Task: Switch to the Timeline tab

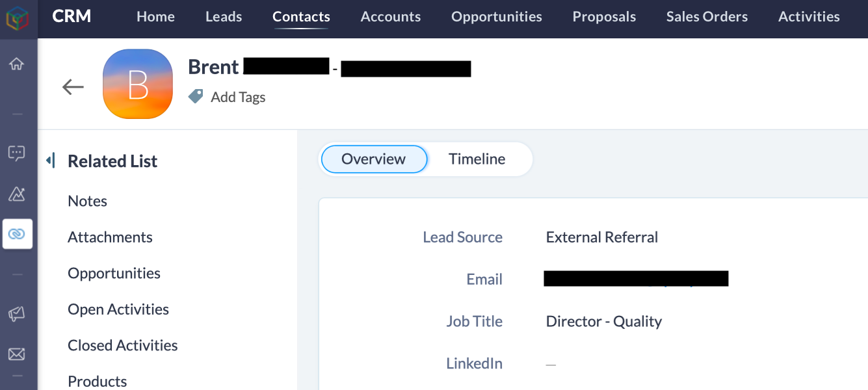Action: [x=477, y=159]
